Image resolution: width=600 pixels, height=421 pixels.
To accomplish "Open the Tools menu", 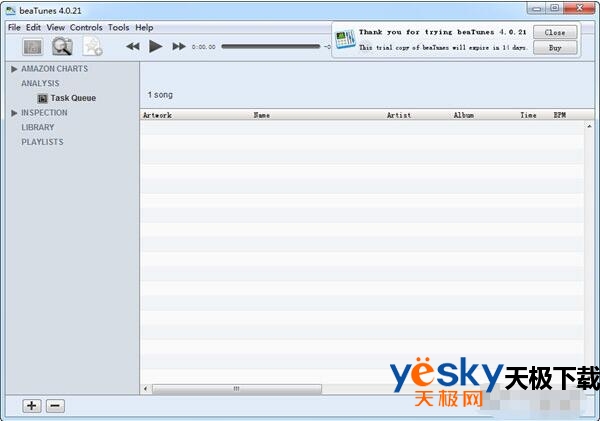I will (118, 27).
